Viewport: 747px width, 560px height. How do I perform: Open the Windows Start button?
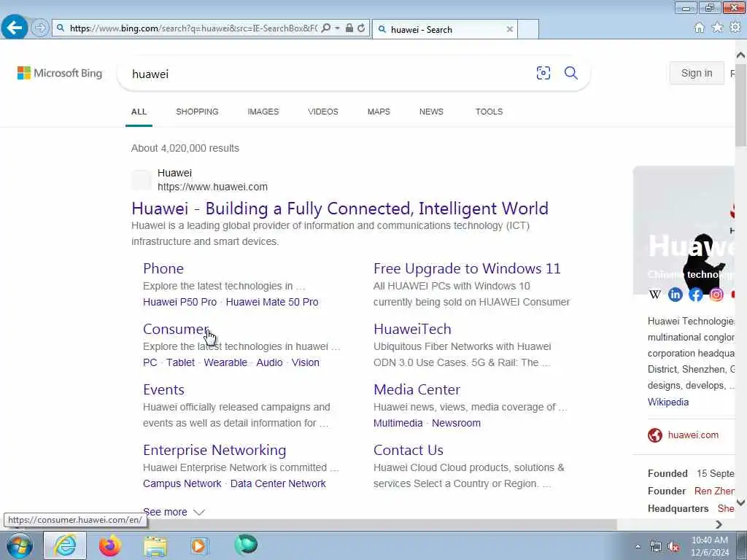(x=20, y=545)
